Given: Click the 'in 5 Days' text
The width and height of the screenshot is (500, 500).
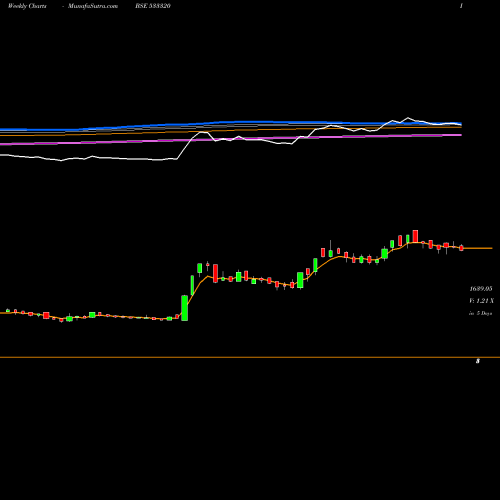Looking at the screenshot, I should [480, 313].
